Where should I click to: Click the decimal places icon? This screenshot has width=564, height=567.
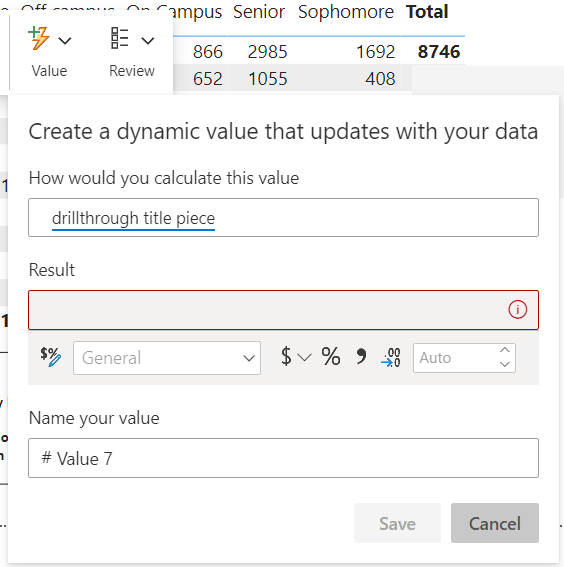[x=390, y=357]
